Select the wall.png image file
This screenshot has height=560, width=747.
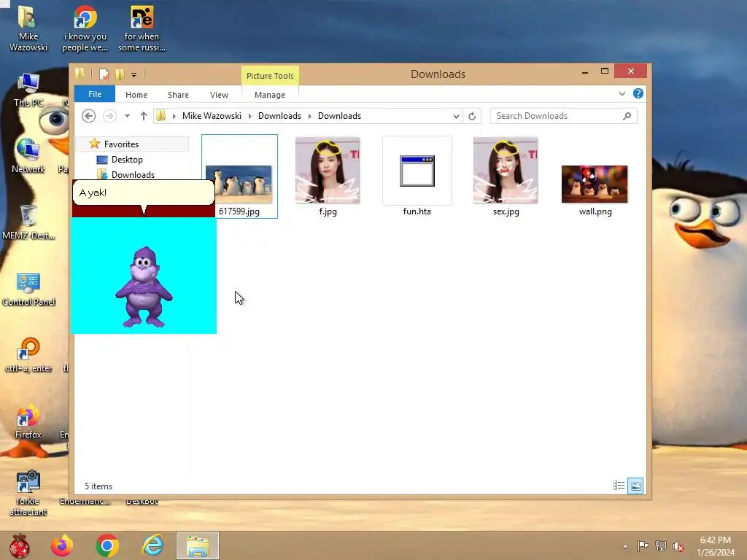tap(595, 184)
